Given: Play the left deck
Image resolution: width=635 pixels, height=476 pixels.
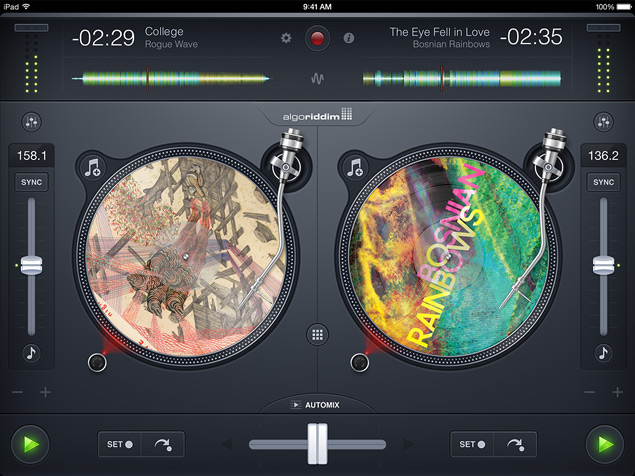Looking at the screenshot, I should tap(30, 444).
